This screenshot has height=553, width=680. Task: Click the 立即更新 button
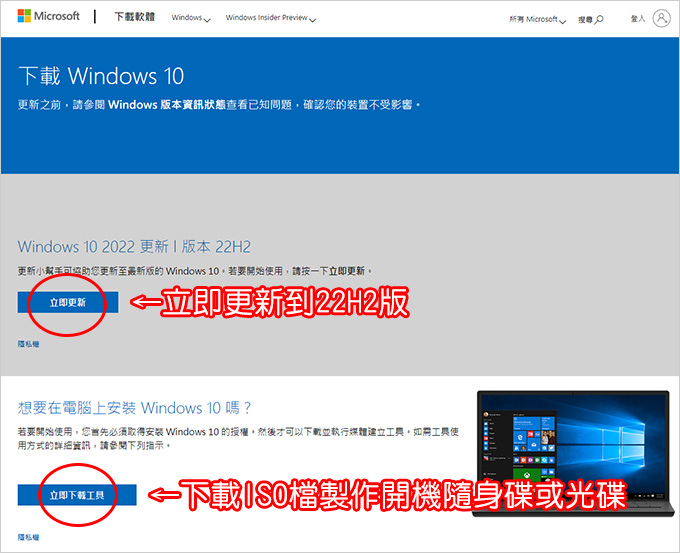click(68, 302)
